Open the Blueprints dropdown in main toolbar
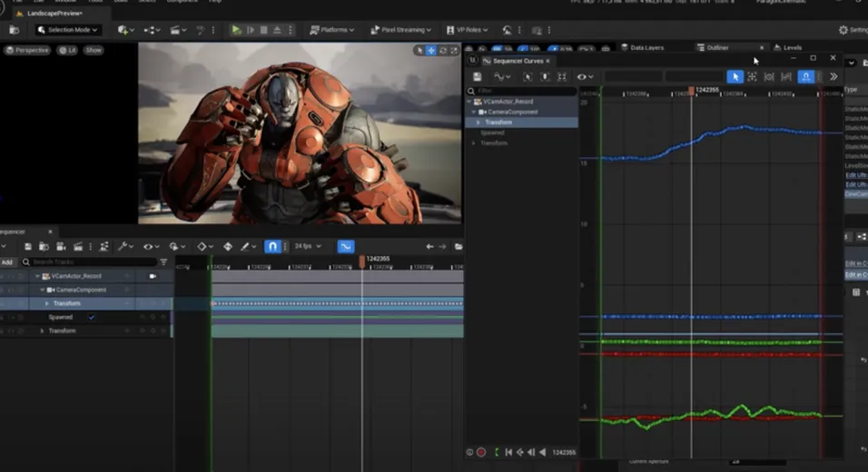 pos(152,30)
